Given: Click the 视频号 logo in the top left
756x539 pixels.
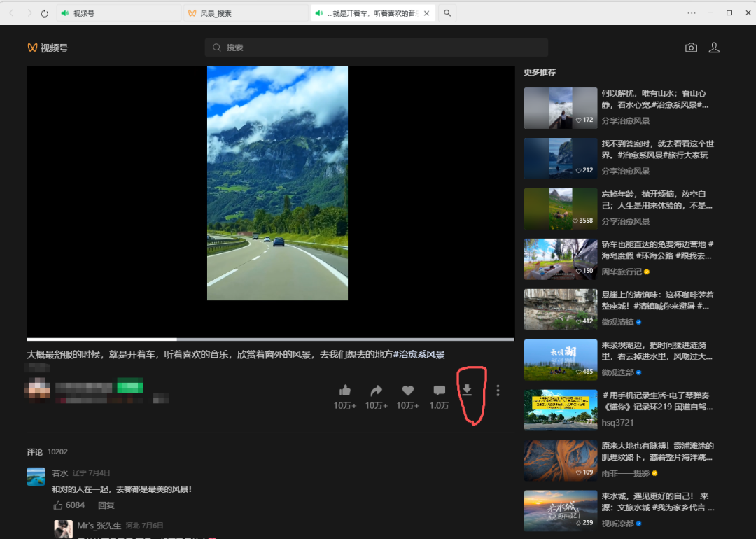Looking at the screenshot, I should click(48, 47).
